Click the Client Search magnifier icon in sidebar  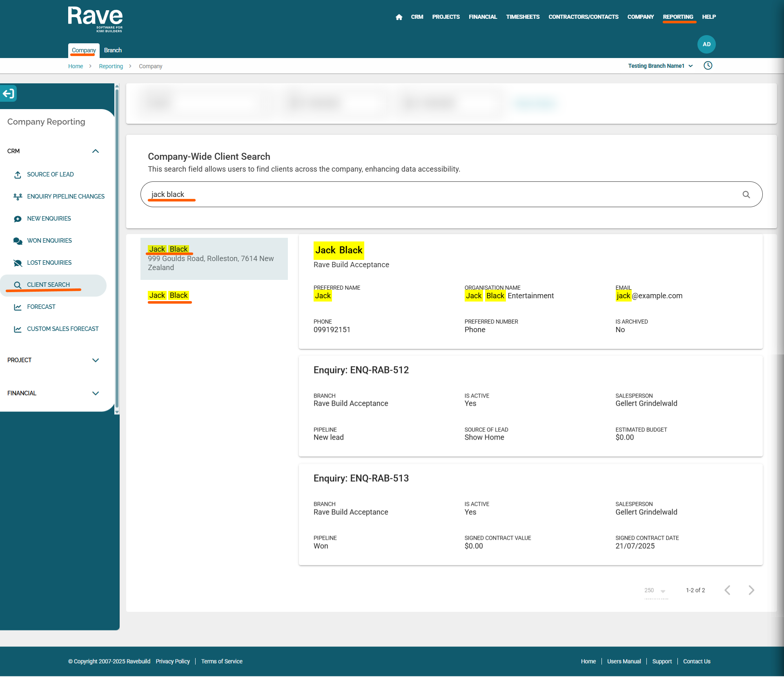18,285
